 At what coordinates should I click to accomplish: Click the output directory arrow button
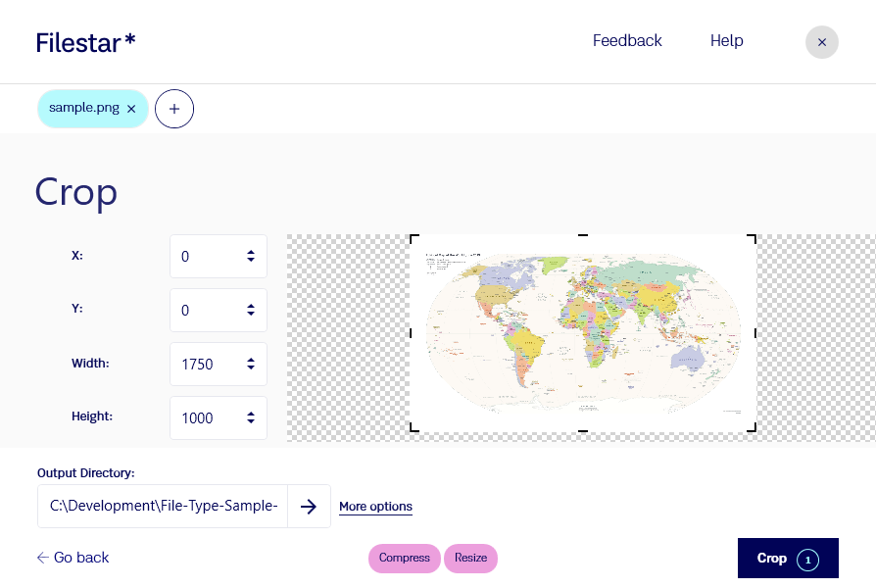(x=309, y=507)
